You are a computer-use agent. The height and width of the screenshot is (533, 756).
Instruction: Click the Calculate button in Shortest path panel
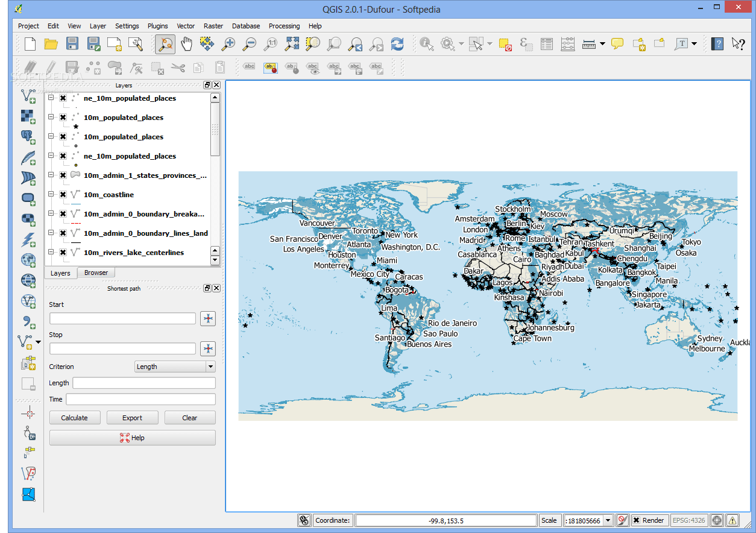(x=75, y=417)
